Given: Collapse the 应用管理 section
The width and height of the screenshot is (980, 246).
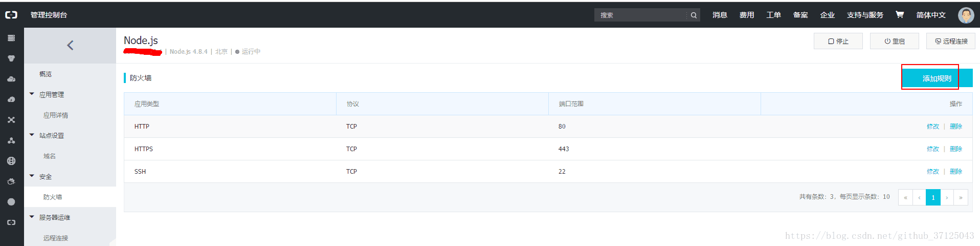Looking at the screenshot, I should 32,94.
